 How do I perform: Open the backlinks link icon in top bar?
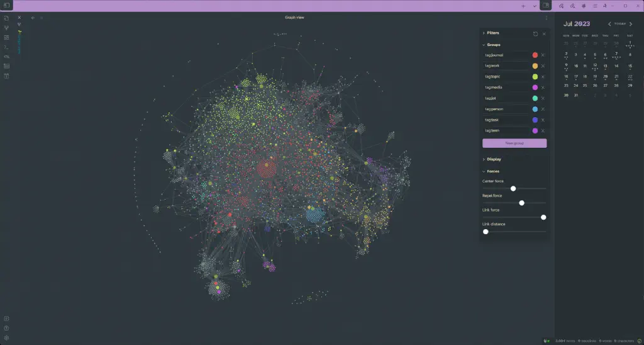point(562,6)
